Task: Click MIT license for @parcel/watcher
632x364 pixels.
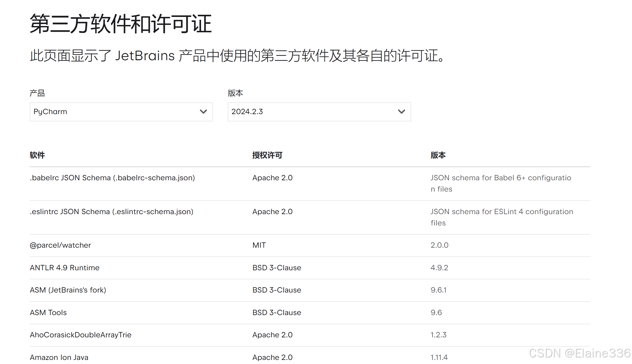Action: pyautogui.click(x=259, y=245)
